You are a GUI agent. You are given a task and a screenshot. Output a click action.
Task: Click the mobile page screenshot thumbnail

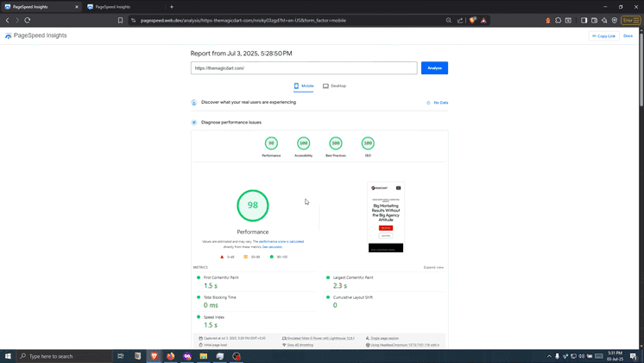(385, 217)
